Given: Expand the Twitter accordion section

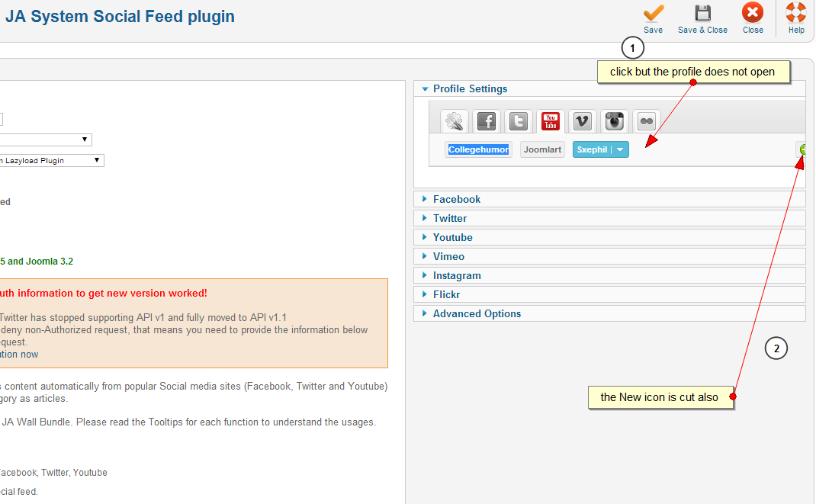Looking at the screenshot, I should [450, 218].
